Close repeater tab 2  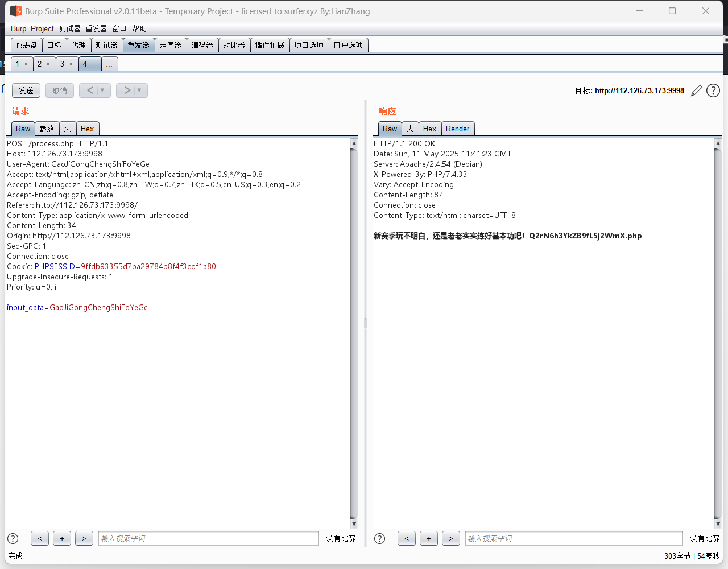48,64
